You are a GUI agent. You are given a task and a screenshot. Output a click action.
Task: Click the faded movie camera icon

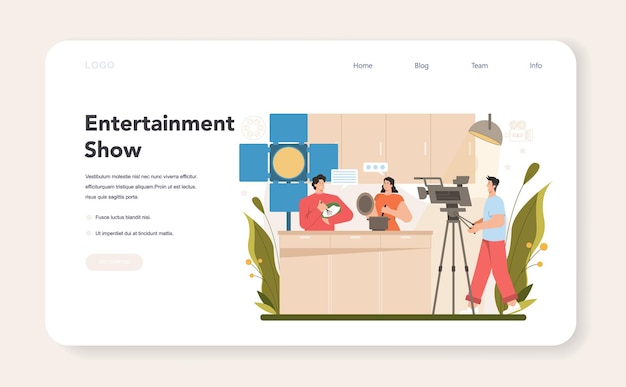click(x=518, y=131)
